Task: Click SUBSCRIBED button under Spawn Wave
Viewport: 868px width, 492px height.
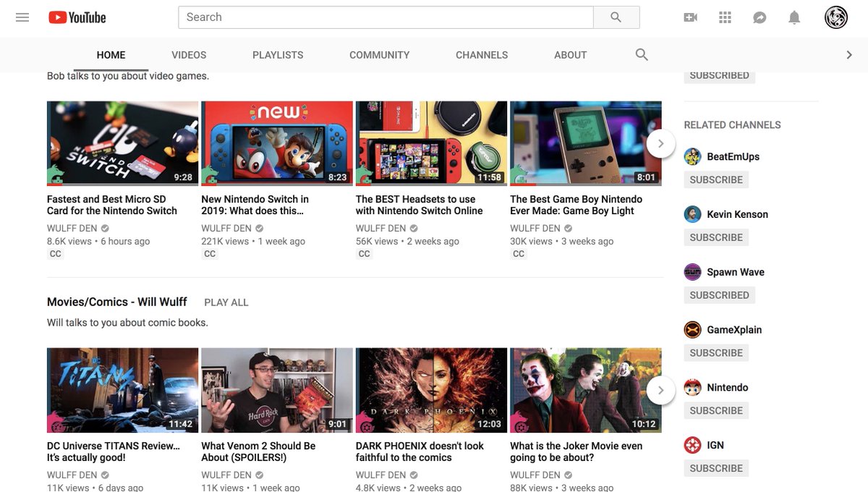Action: click(x=720, y=295)
